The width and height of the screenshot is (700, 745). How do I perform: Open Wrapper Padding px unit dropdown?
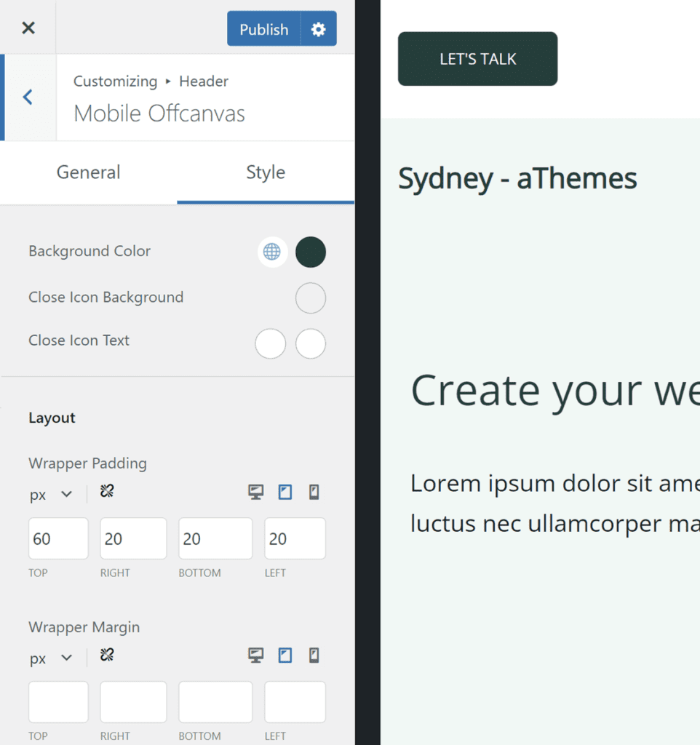[x=51, y=495]
